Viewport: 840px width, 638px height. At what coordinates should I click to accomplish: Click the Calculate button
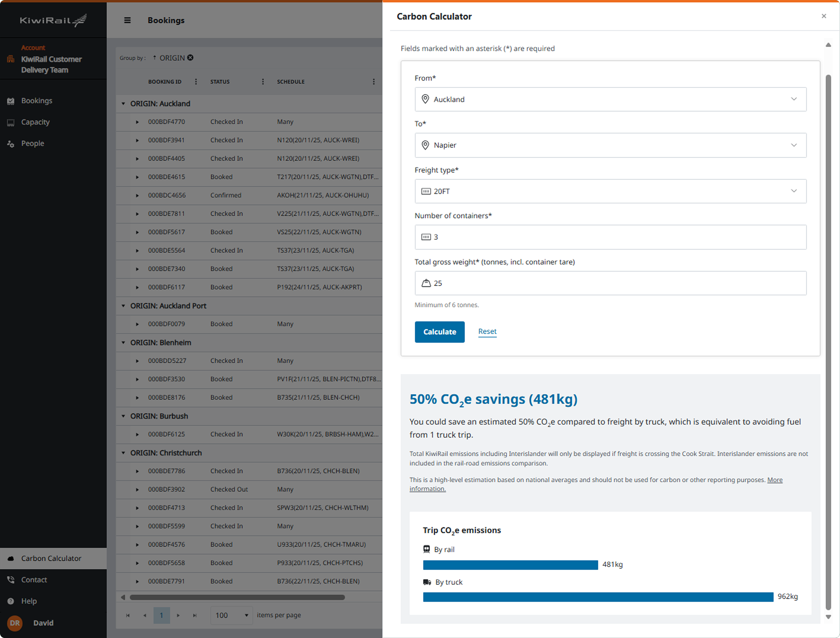click(x=439, y=331)
